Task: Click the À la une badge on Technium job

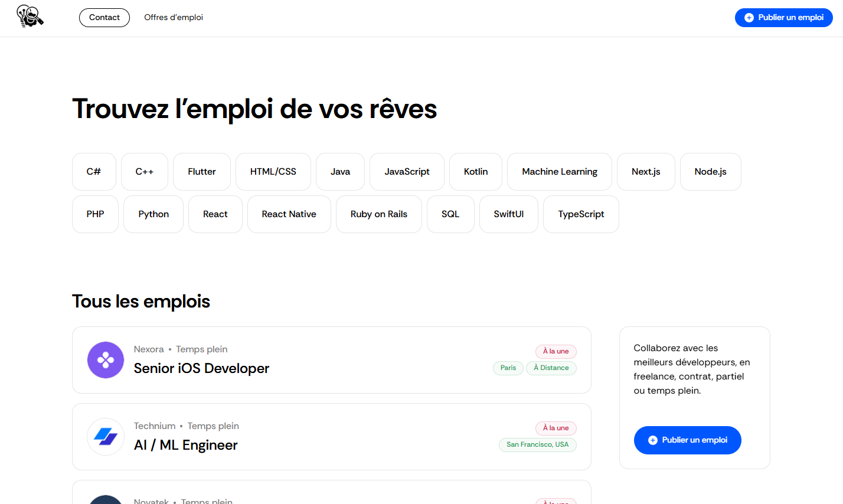Action: click(x=556, y=428)
